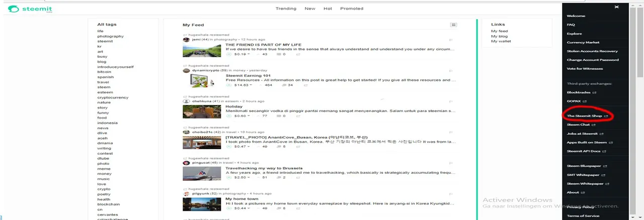This screenshot has width=644, height=220.
Task: Select the cryptocurrency tag
Action: [112, 97]
